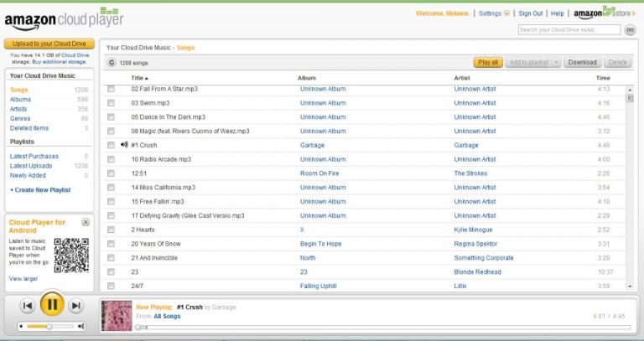Click the song title 15 Free Fallin'.mp3
This screenshot has width=644, height=341.
pos(158,201)
